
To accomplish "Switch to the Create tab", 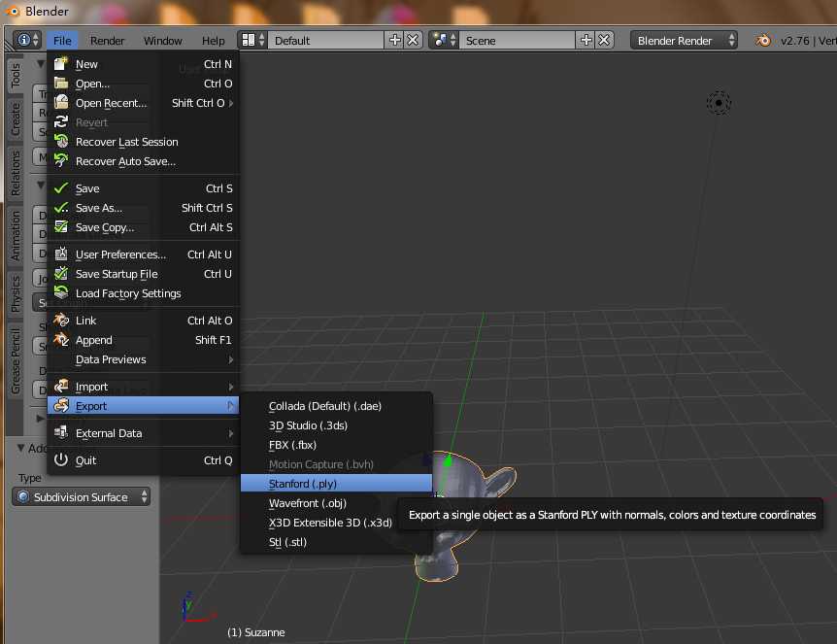I will point(15,119).
